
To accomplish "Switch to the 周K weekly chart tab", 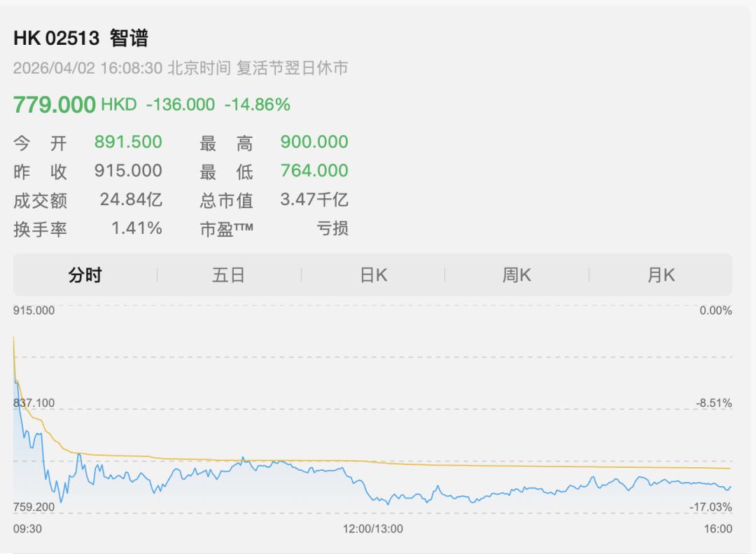I will coord(517,275).
